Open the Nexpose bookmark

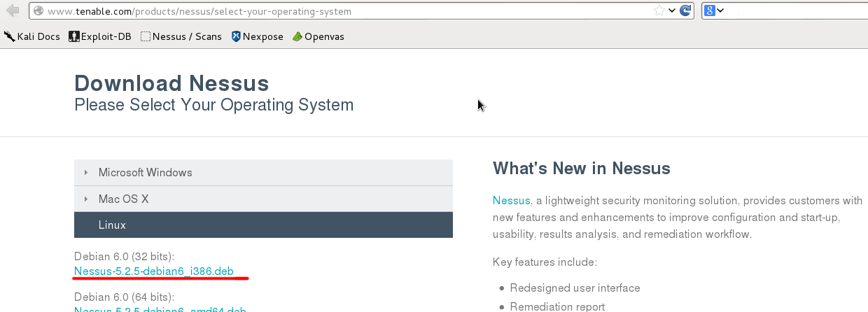pyautogui.click(x=257, y=36)
